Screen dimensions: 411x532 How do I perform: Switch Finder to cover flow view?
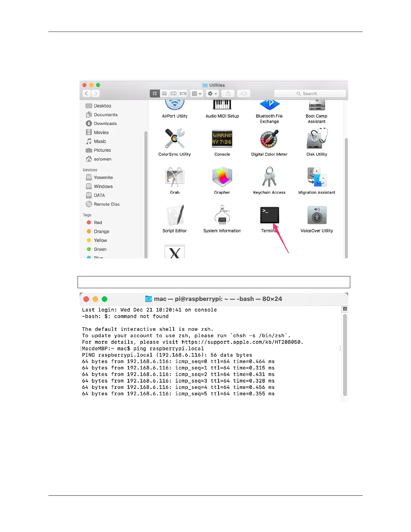point(183,93)
